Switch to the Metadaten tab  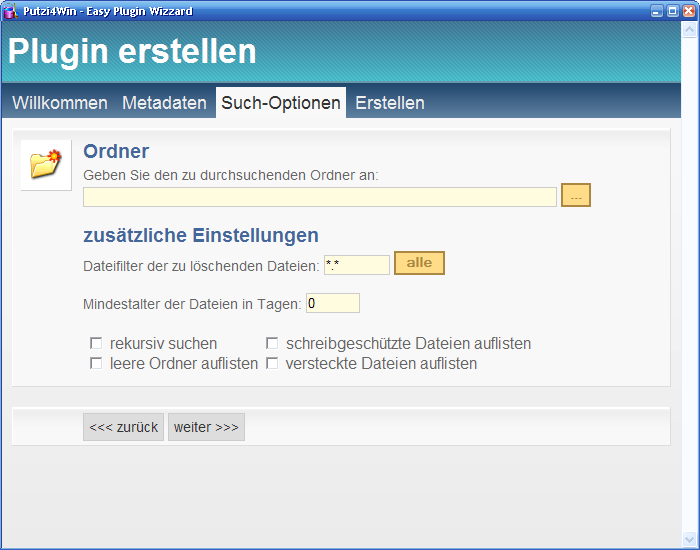click(164, 103)
